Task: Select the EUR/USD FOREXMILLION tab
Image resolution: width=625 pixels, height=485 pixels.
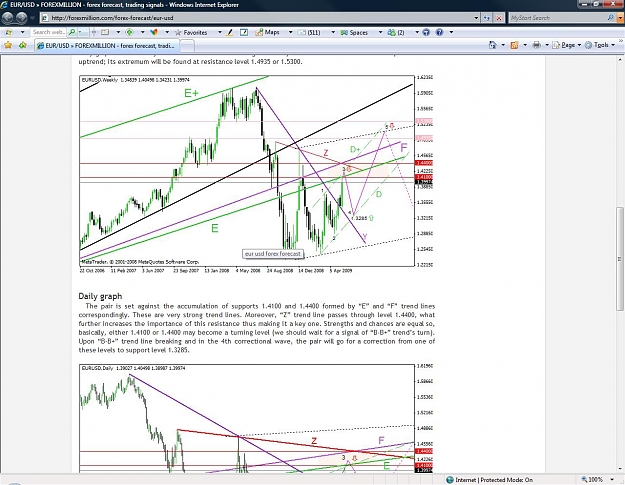Action: (x=106, y=45)
